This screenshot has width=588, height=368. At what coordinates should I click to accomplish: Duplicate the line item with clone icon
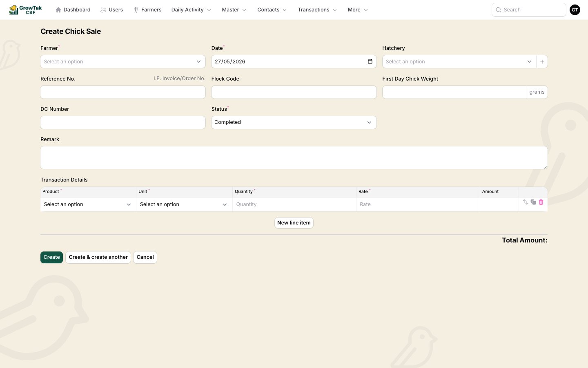click(x=533, y=202)
